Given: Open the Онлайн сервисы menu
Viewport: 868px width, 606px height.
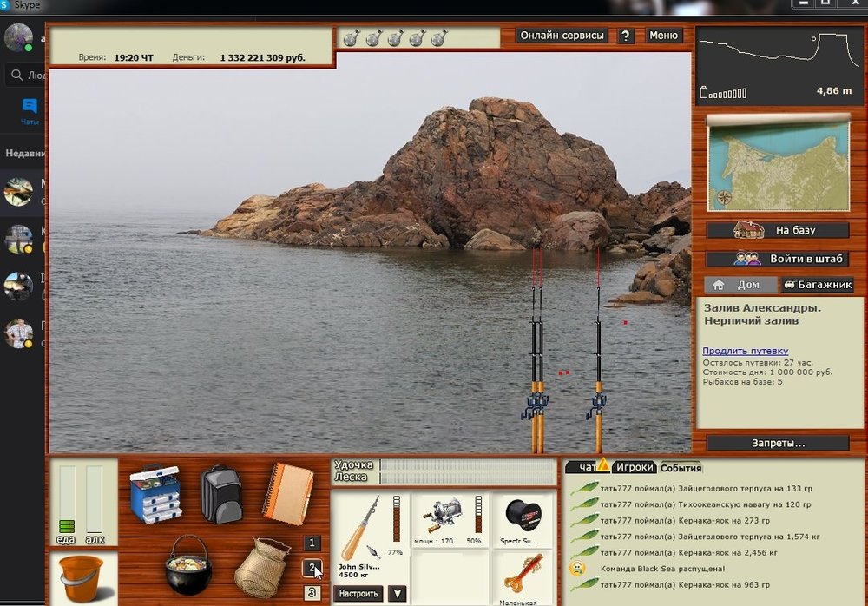Looking at the screenshot, I should [x=562, y=36].
